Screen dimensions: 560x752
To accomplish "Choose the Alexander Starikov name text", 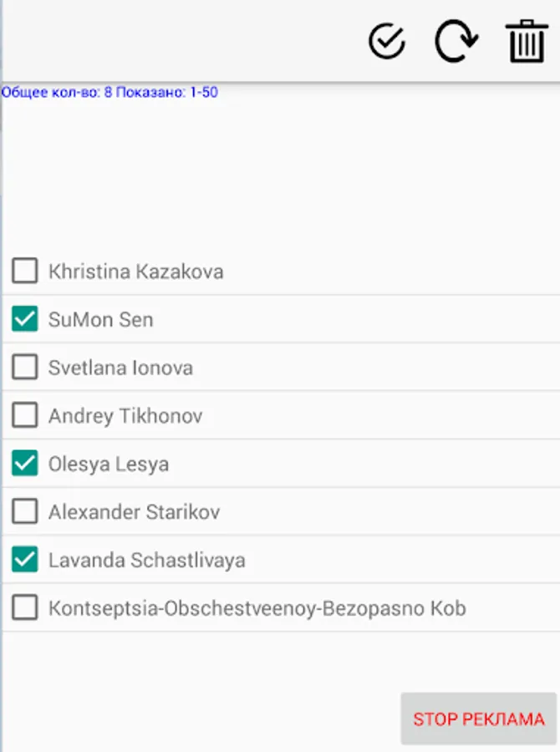I will (134, 512).
